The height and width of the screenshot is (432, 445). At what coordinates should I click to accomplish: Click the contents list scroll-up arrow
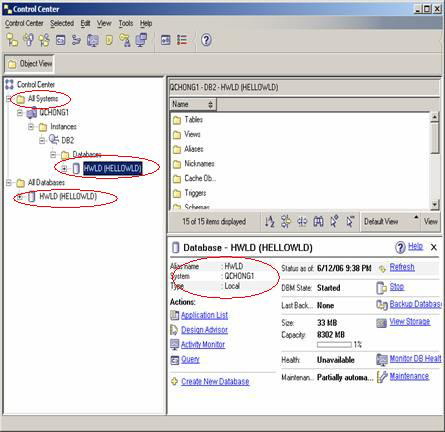tap(435, 117)
